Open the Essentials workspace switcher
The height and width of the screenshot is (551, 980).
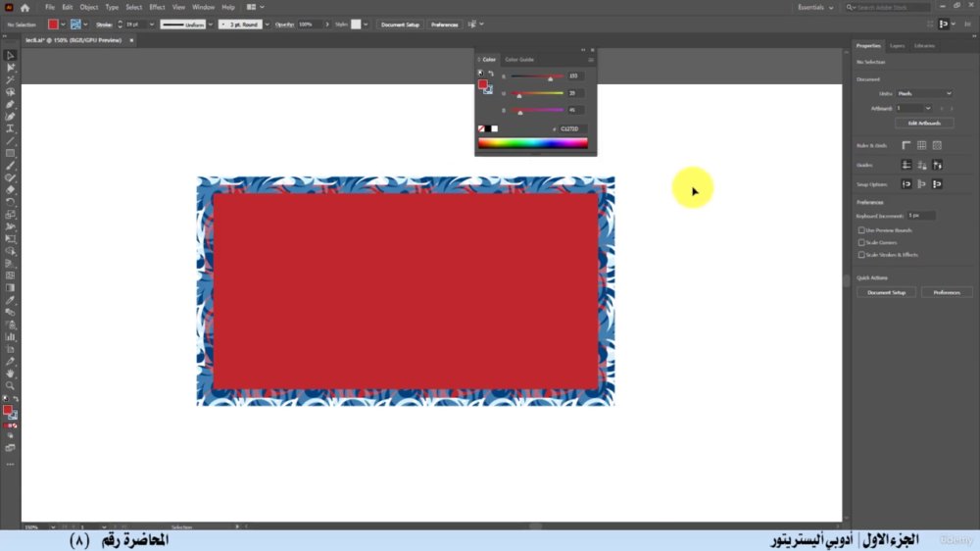click(x=815, y=8)
